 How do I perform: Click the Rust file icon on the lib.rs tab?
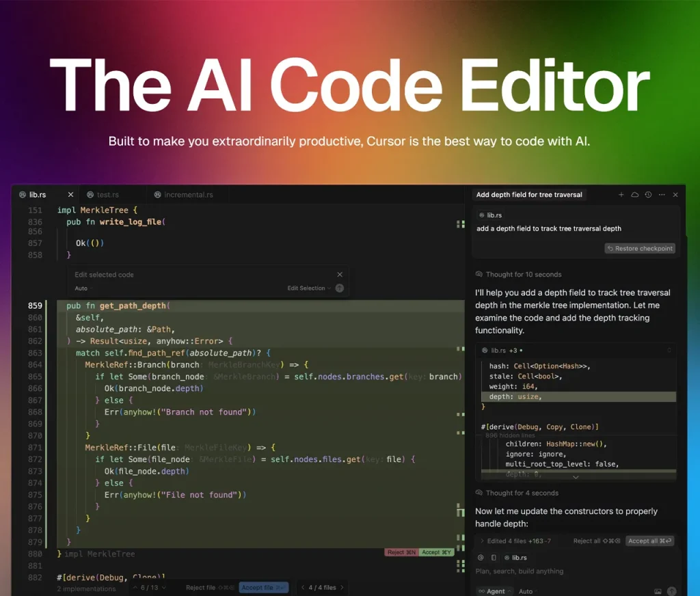pos(23,195)
